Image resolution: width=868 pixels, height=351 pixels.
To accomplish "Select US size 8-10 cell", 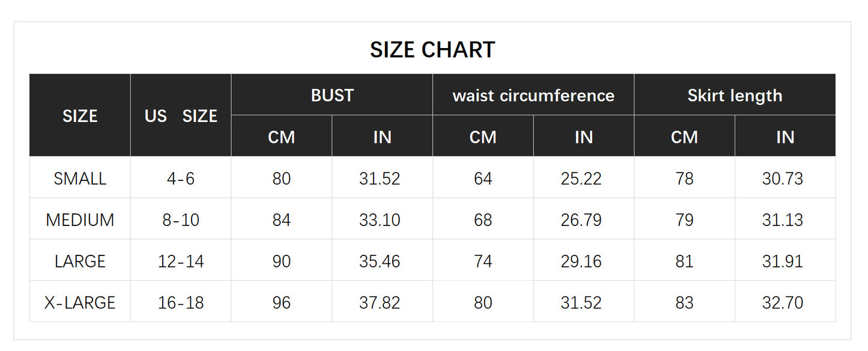I will tap(181, 220).
